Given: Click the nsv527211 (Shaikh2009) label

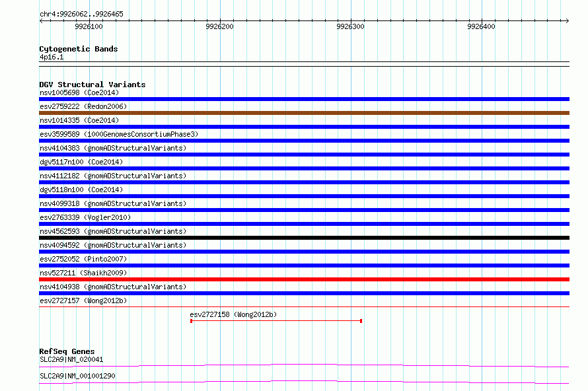Looking at the screenshot, I should pyautogui.click(x=83, y=273).
